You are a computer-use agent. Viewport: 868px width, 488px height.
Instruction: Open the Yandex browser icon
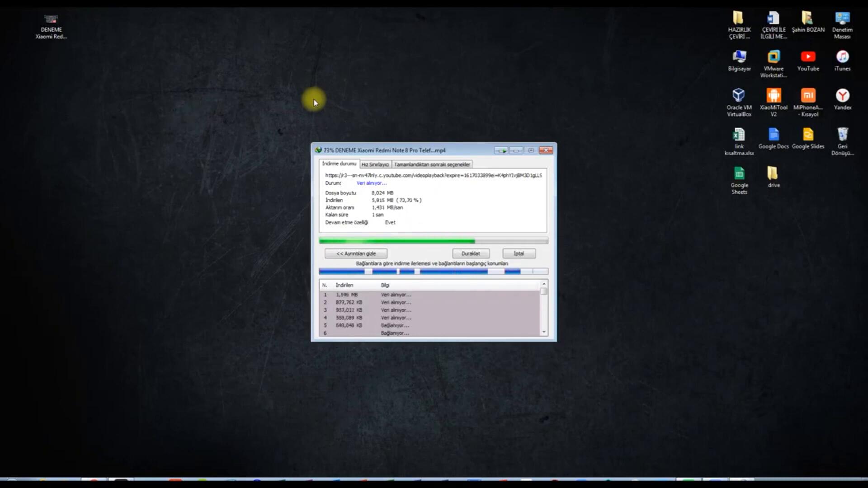pos(842,96)
